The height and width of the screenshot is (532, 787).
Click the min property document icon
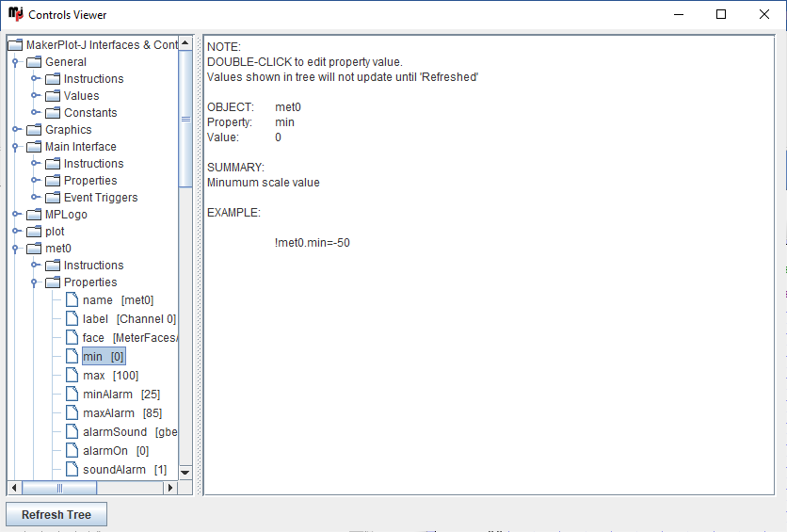pos(72,357)
